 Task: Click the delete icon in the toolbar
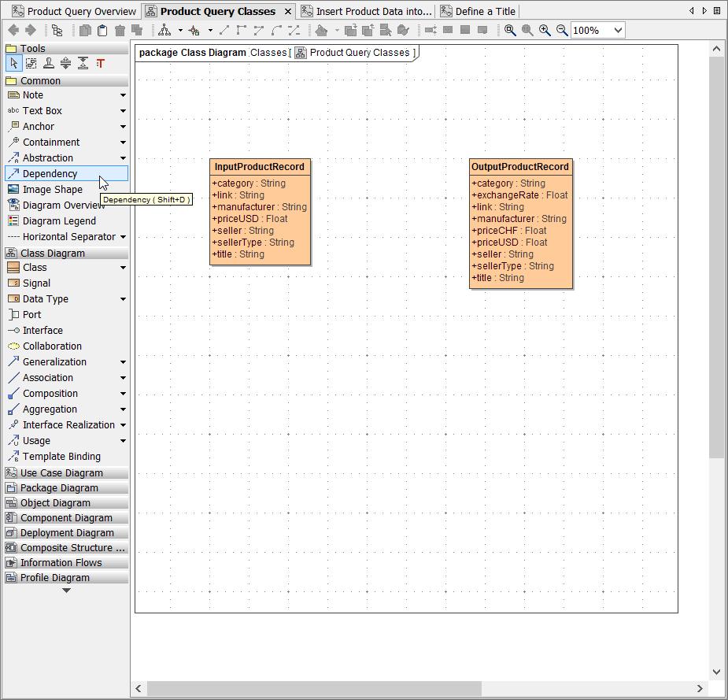[x=118, y=30]
